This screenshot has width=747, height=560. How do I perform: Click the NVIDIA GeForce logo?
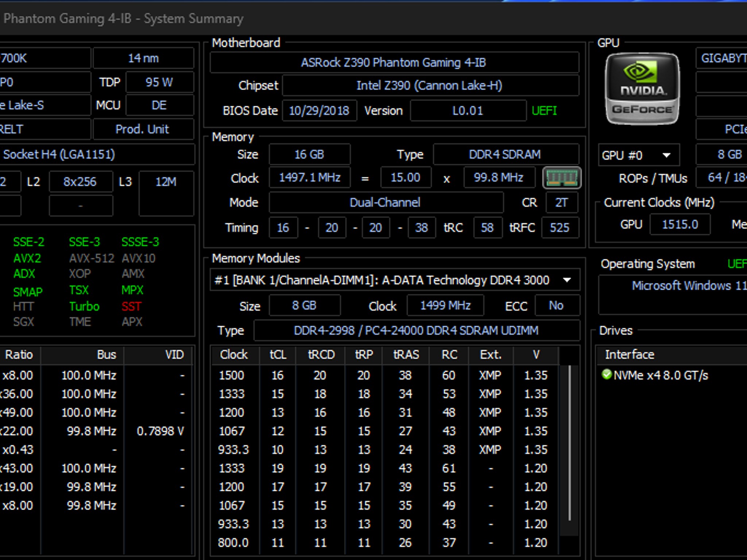coord(642,89)
